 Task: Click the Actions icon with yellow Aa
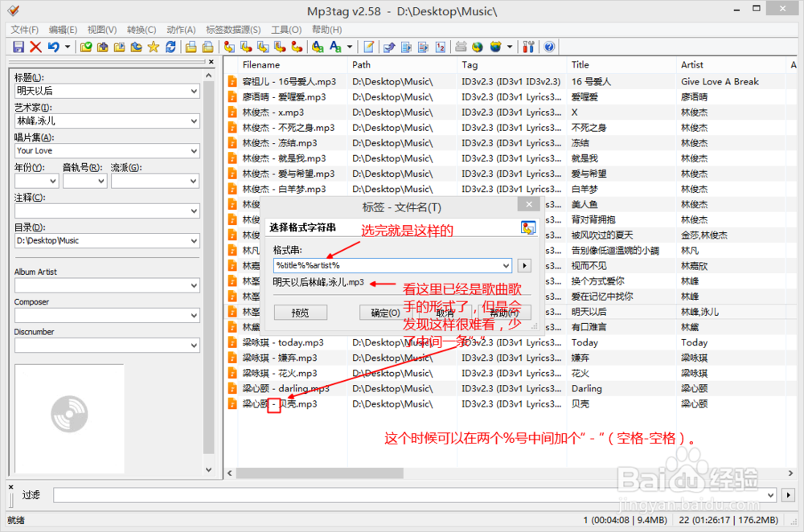pyautogui.click(x=318, y=47)
